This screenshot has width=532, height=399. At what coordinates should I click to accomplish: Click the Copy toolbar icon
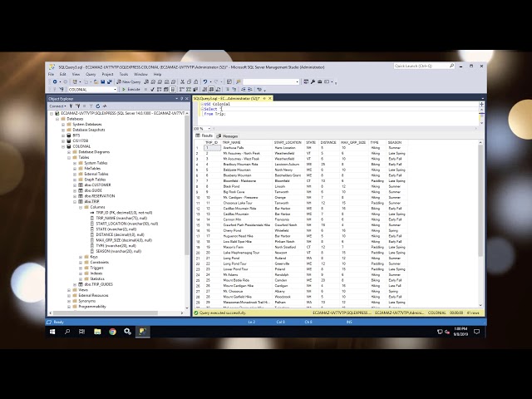click(x=189, y=81)
